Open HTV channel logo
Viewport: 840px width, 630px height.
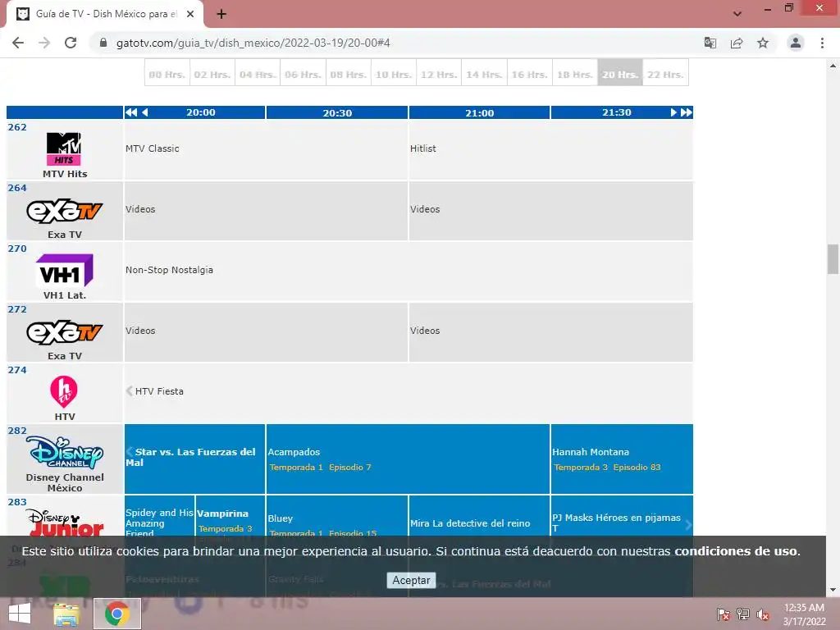[64, 391]
